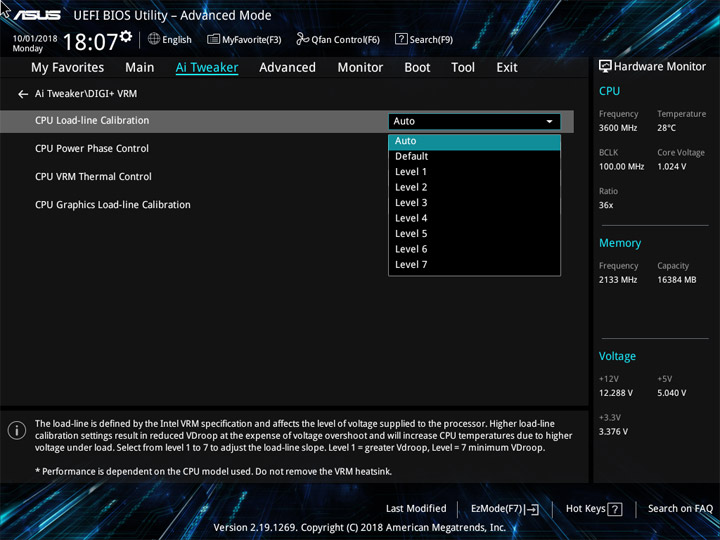The height and width of the screenshot is (540, 720).
Task: Click memory frequency 2133 MHz
Action: coord(618,280)
